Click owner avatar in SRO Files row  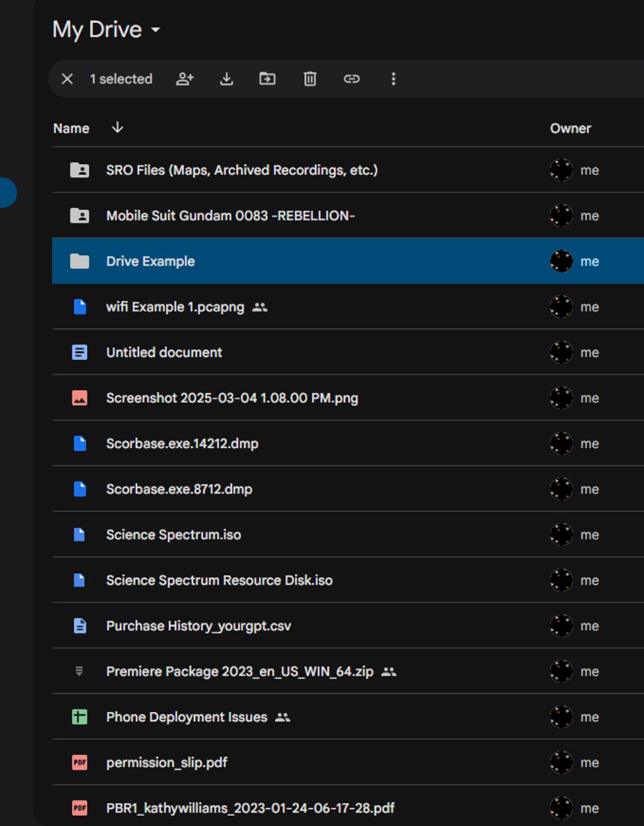point(561,170)
